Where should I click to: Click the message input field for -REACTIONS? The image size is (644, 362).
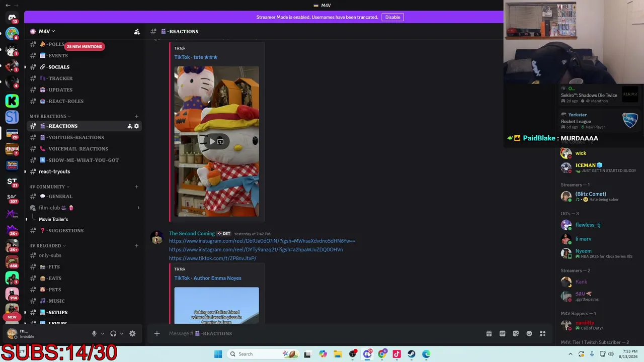tap(322, 333)
